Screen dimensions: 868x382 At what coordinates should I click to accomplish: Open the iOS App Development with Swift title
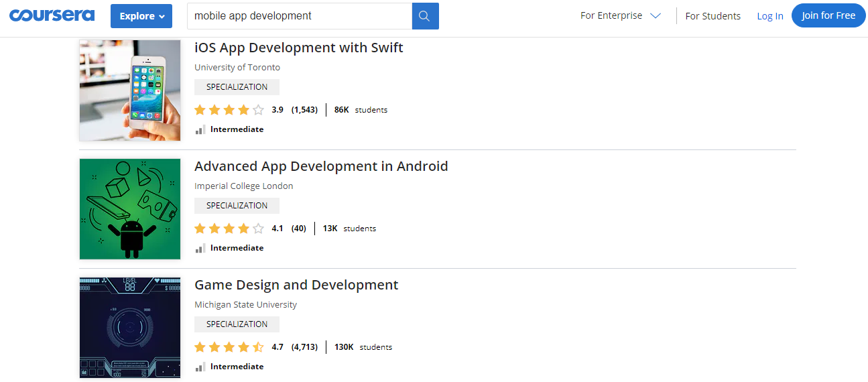(x=298, y=48)
